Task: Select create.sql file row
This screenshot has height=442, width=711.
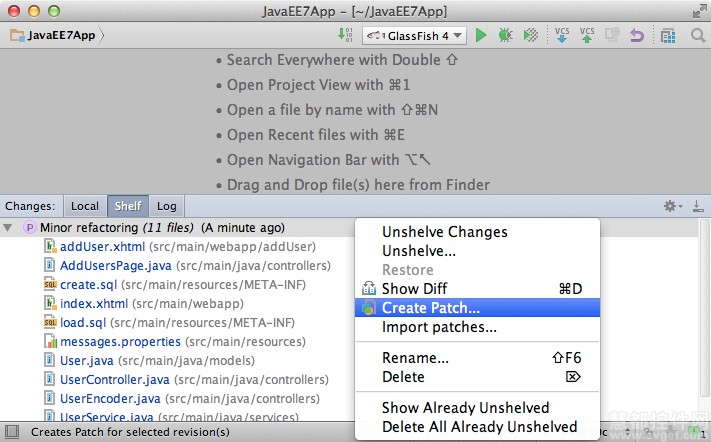Action: pos(175,284)
